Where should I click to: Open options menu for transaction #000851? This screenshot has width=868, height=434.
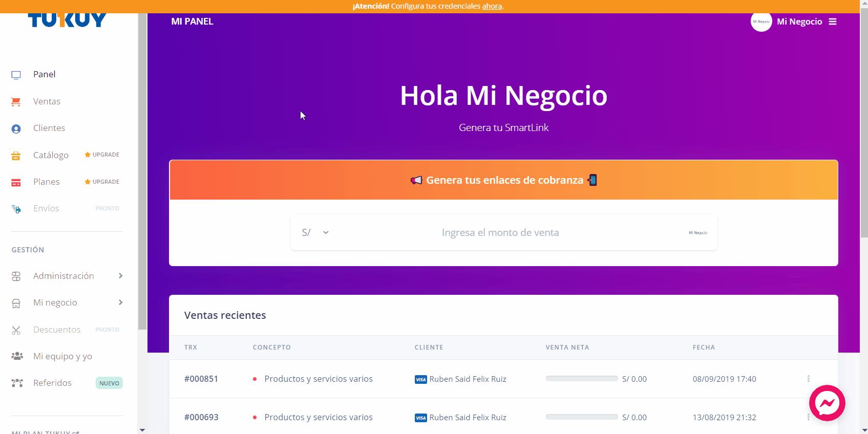click(808, 379)
